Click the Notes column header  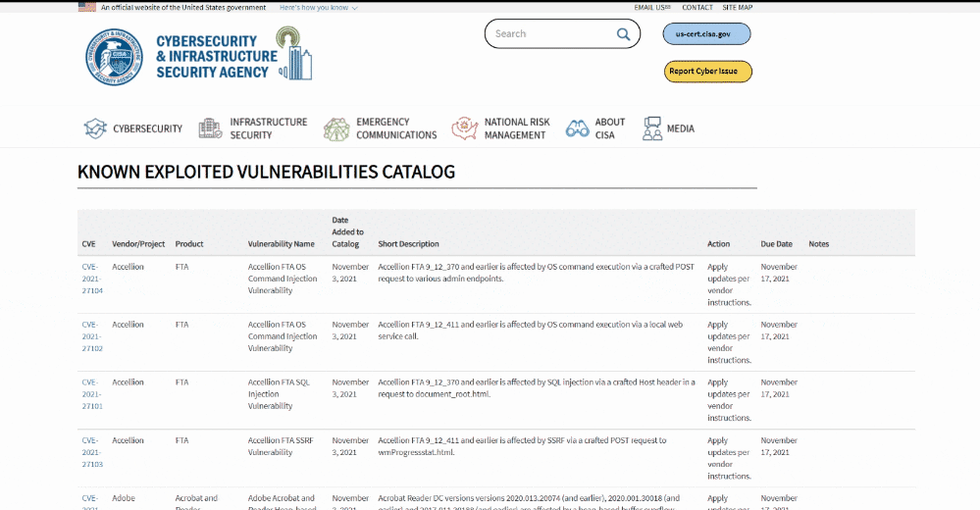pyautogui.click(x=819, y=244)
